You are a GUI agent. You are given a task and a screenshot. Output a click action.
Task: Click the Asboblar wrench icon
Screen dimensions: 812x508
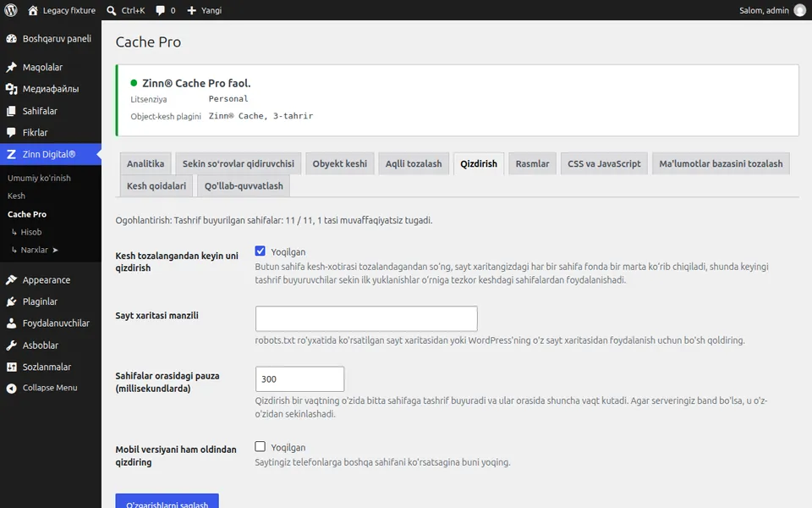[11, 345]
